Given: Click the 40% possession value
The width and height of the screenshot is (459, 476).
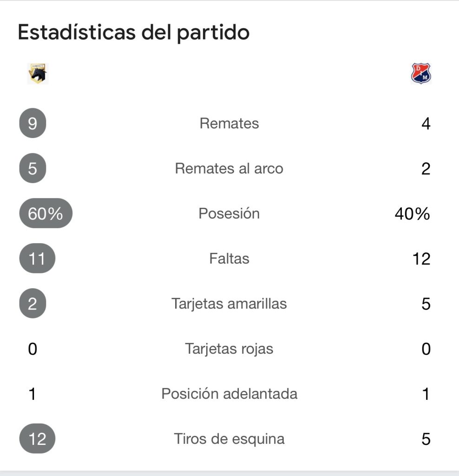Looking at the screenshot, I should coord(412,213).
